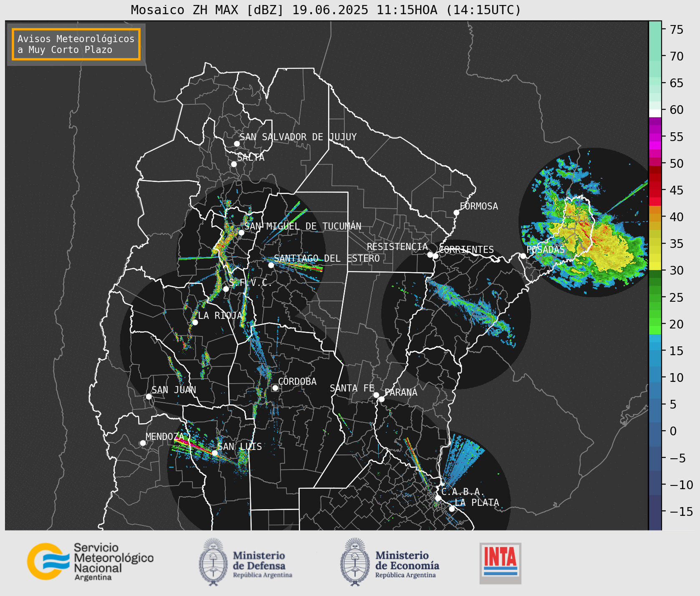Click the light blue 15 dBZ color band
The image size is (700, 596).
coord(655,346)
